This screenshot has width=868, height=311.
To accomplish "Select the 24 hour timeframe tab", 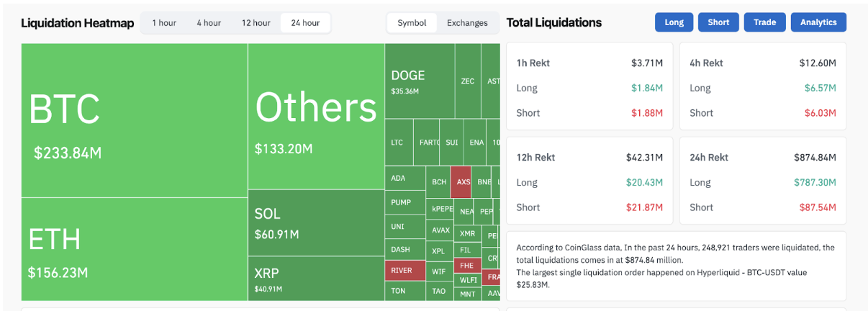I will click(x=305, y=23).
